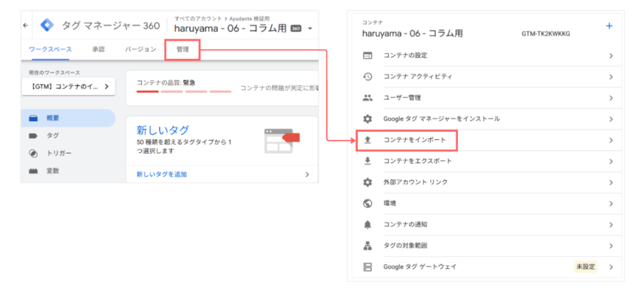Click the server icon for Google タグ ゲートウェイ
This screenshot has height=297, width=644.
(x=367, y=267)
